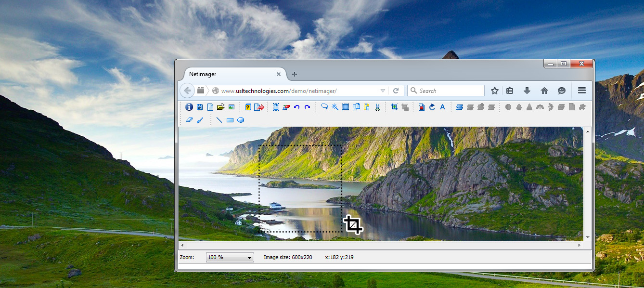Select the line drawing tool

[x=219, y=120]
